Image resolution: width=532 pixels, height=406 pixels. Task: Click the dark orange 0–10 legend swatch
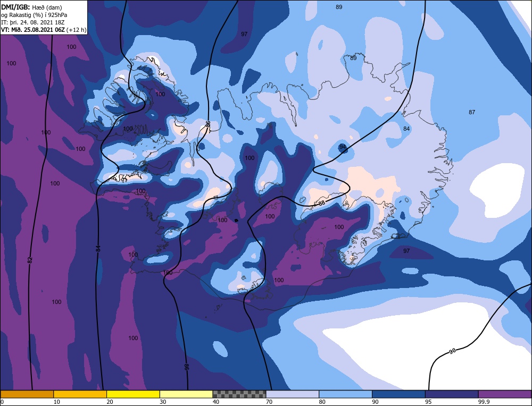[x=27, y=394]
